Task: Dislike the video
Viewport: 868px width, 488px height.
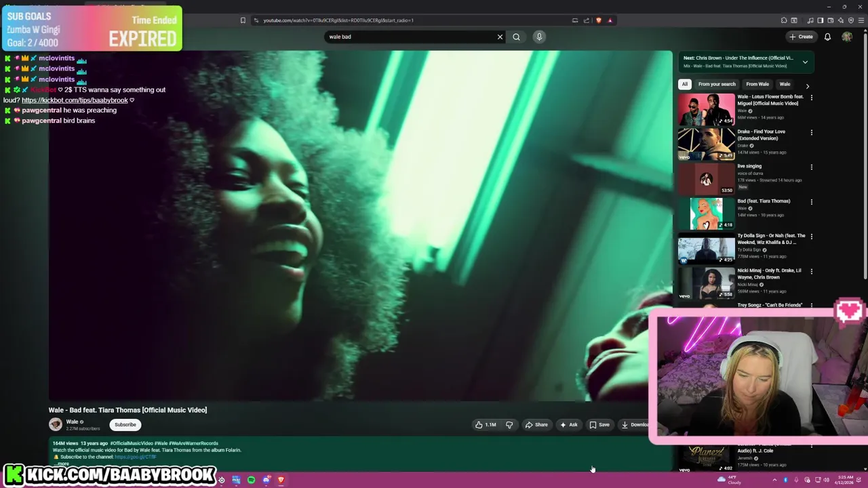Action: [509, 425]
